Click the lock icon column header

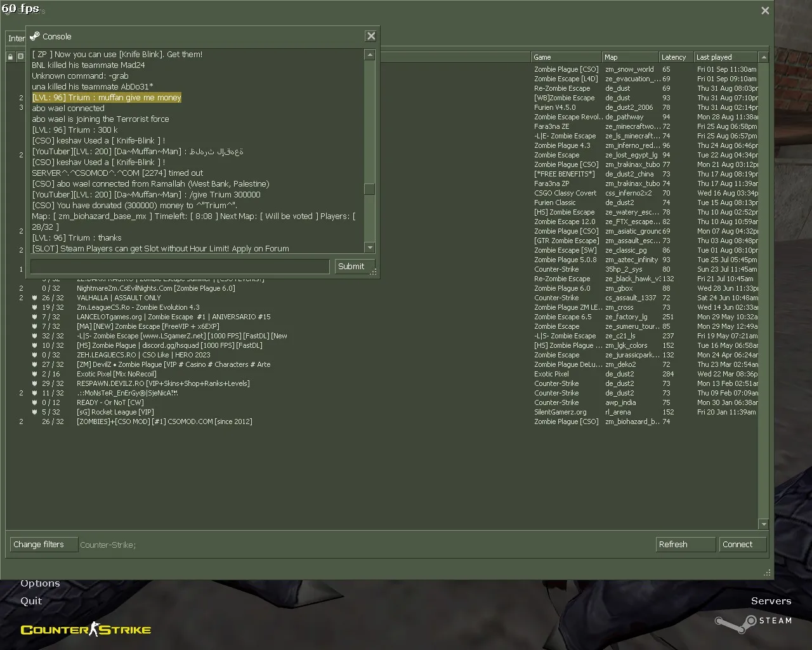tap(10, 56)
